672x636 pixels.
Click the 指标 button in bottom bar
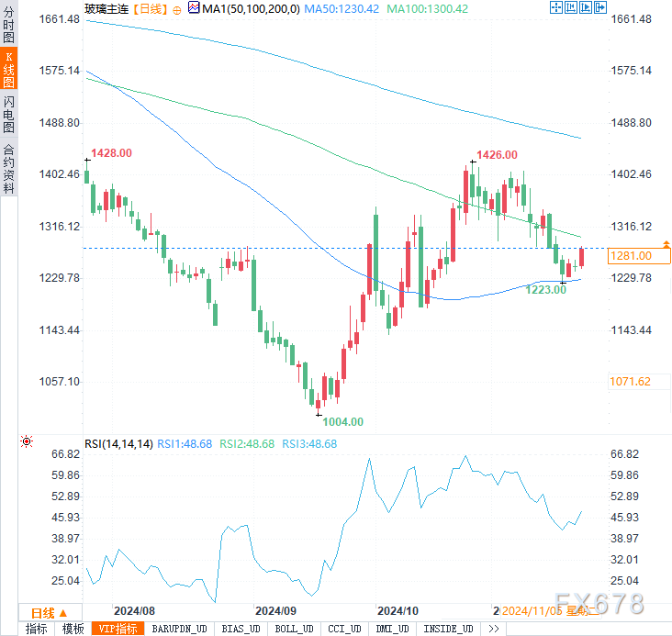pos(37,629)
